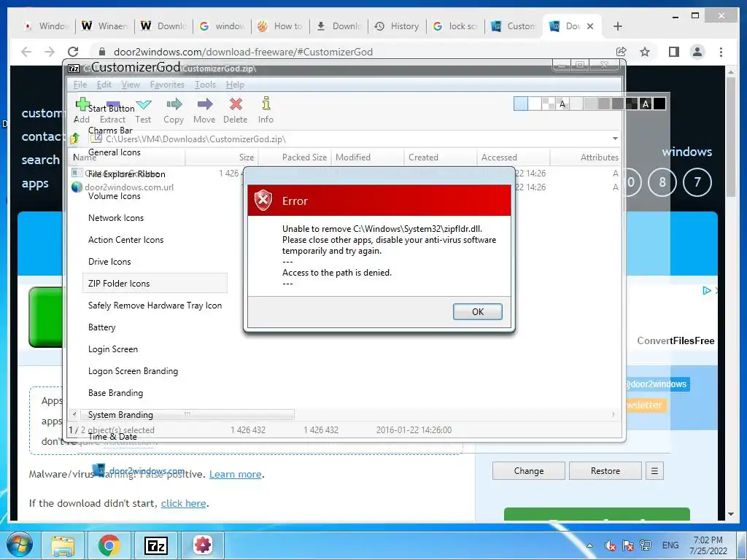Viewport: 747px width, 560px height.
Task: Select Logon Screen Branding category
Action: [155, 371]
